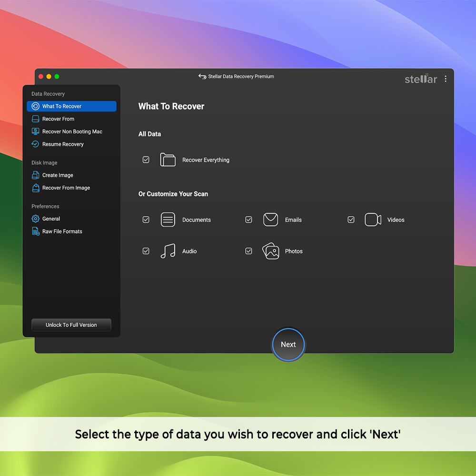Click the Videos camera icon

[x=373, y=219]
